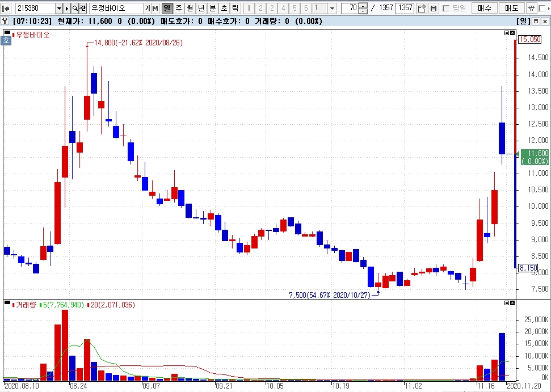
Task: Toggle the checkbox next to the ₩ icon
Action: 541,9
